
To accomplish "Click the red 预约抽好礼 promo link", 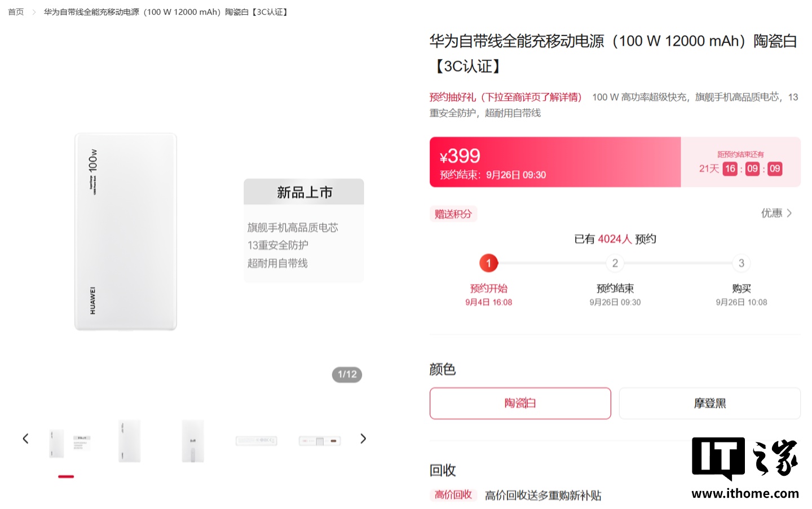I will coord(505,97).
